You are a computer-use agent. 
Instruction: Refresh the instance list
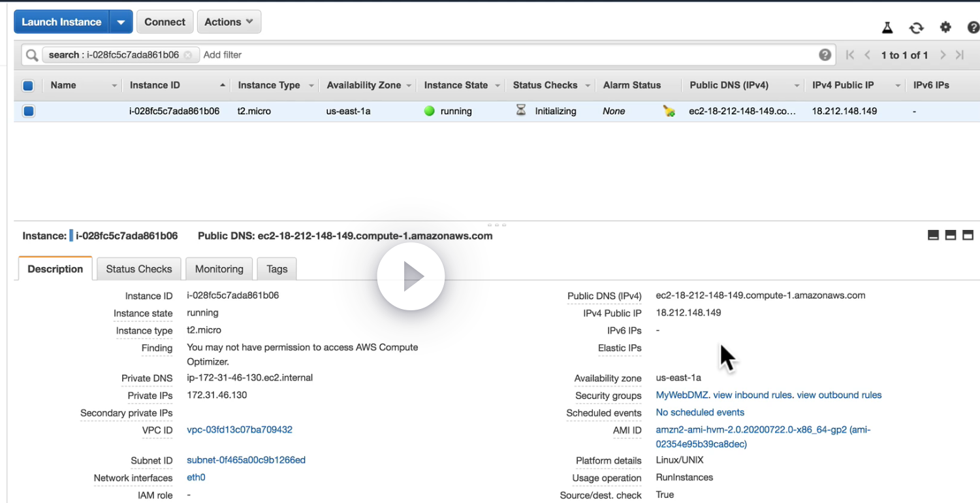pyautogui.click(x=916, y=27)
